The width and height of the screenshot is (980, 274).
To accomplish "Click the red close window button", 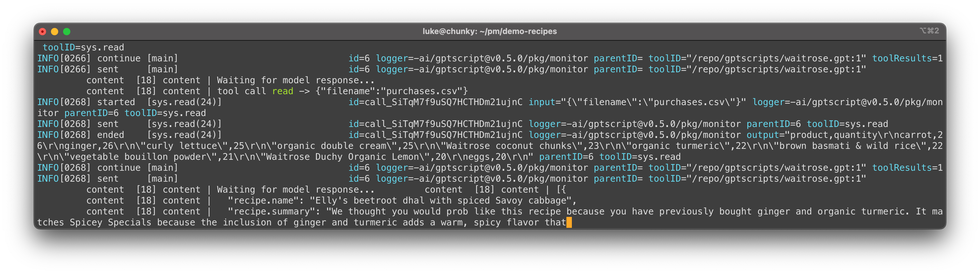I will (43, 32).
